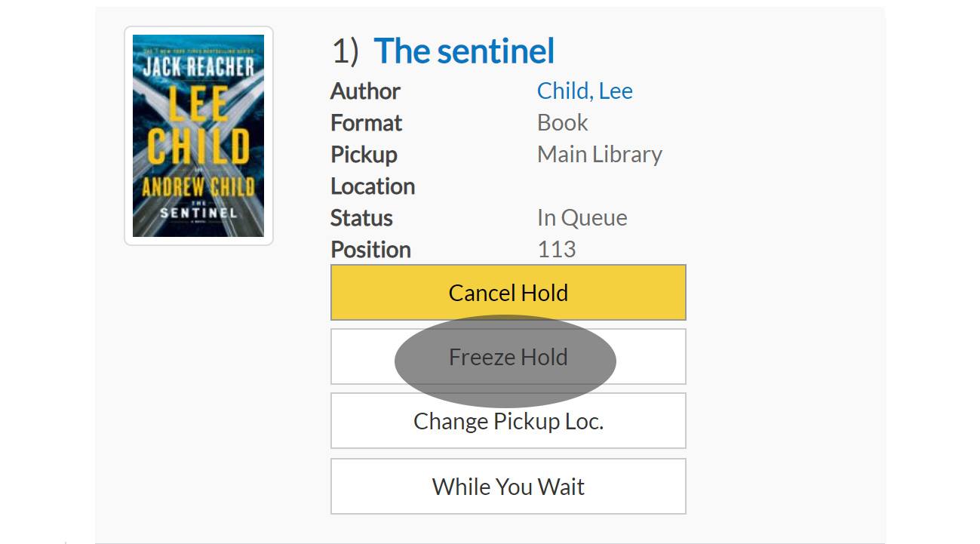Click the Status field label

(362, 218)
